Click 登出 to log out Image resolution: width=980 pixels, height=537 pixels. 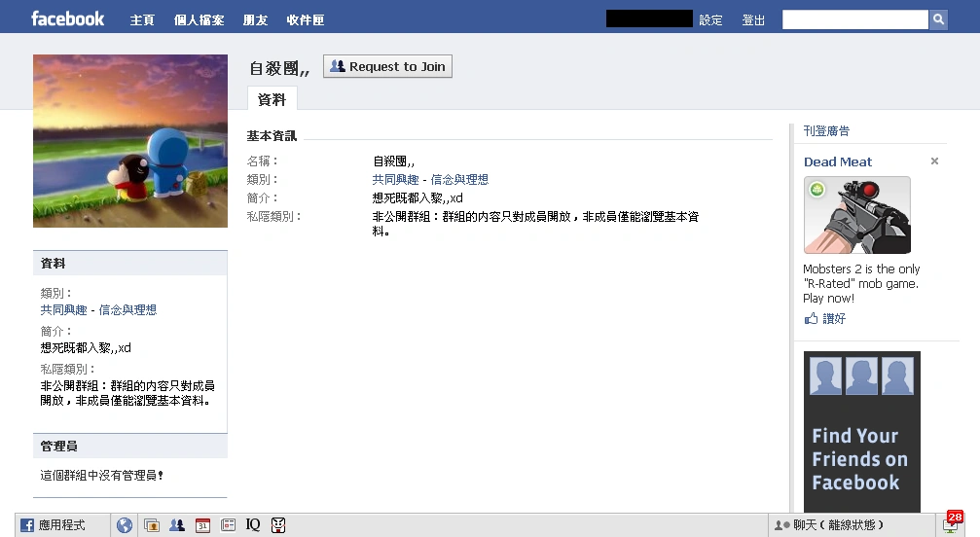click(x=753, y=20)
